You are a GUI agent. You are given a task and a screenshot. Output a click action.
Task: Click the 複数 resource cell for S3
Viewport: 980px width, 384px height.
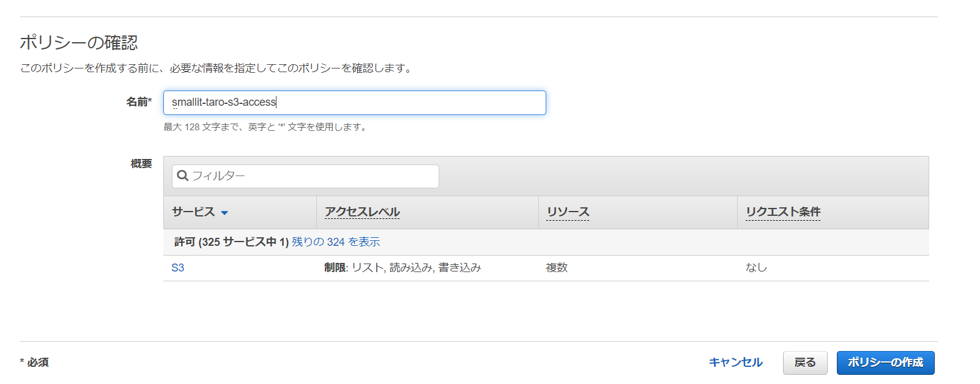point(557,268)
